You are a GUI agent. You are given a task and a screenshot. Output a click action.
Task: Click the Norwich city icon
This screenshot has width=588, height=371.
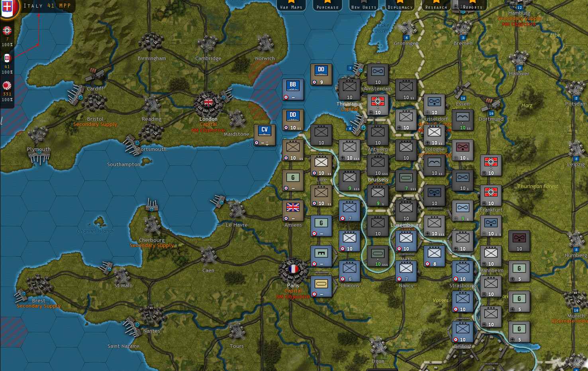point(265,43)
